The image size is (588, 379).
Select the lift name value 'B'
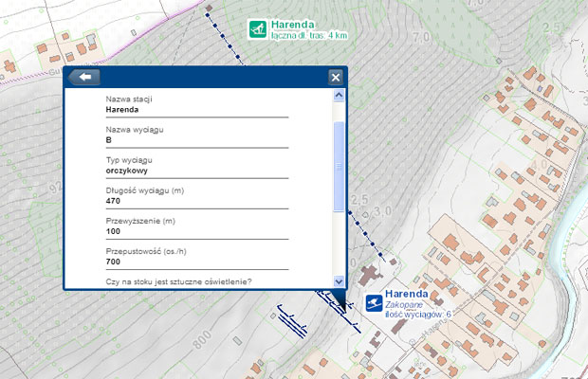pyautogui.click(x=108, y=140)
